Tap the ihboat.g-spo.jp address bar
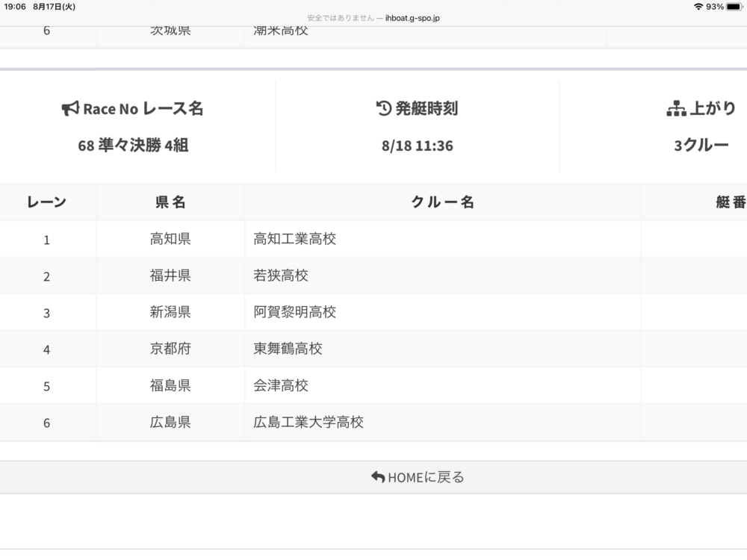 tap(373, 18)
